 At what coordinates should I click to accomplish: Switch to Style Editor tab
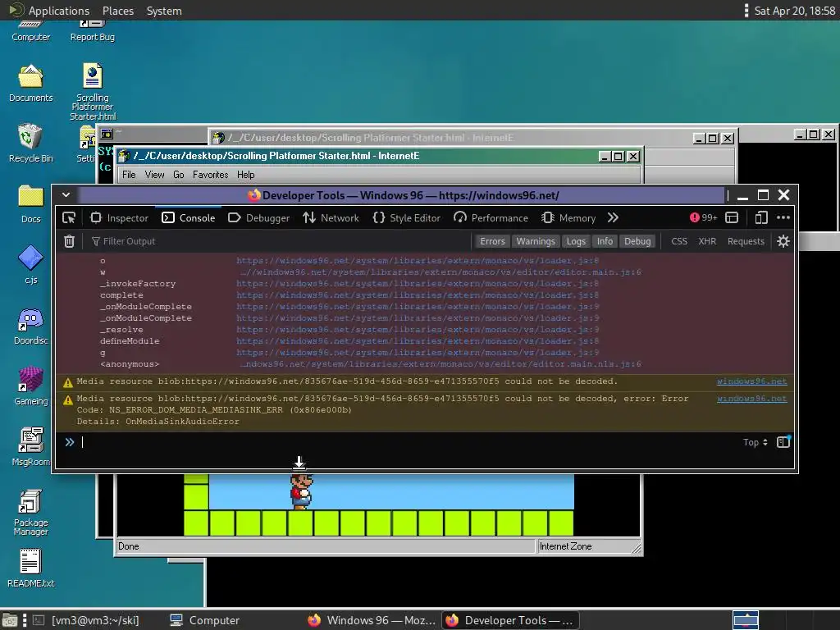407,217
